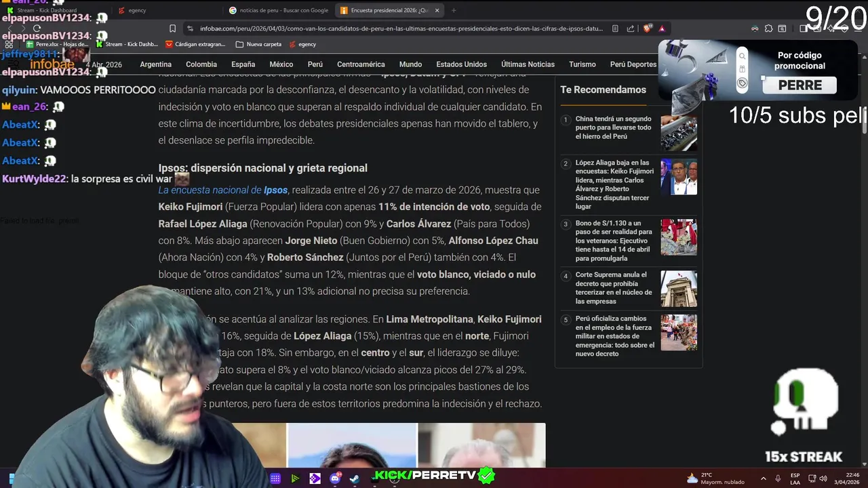Click the bookmark icon left of the address bar
This screenshot has width=868, height=488.
pos(172,28)
